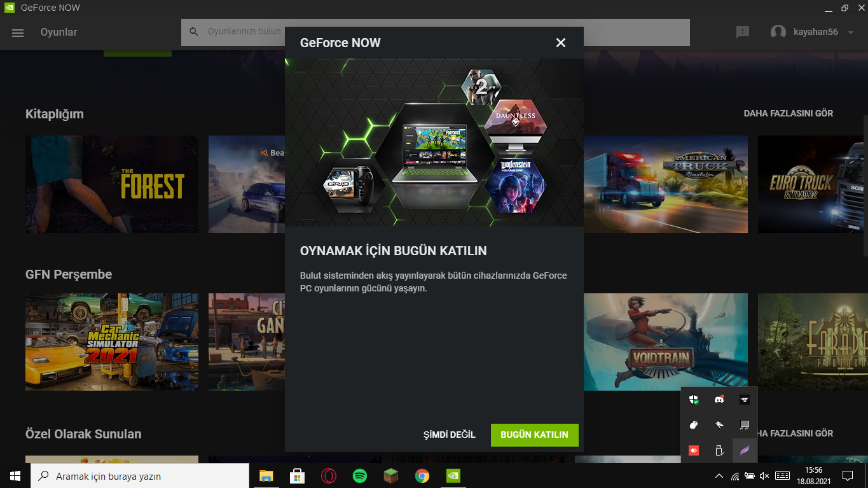Open Discord from the tray popup
This screenshot has width=868, height=488.
719,400
